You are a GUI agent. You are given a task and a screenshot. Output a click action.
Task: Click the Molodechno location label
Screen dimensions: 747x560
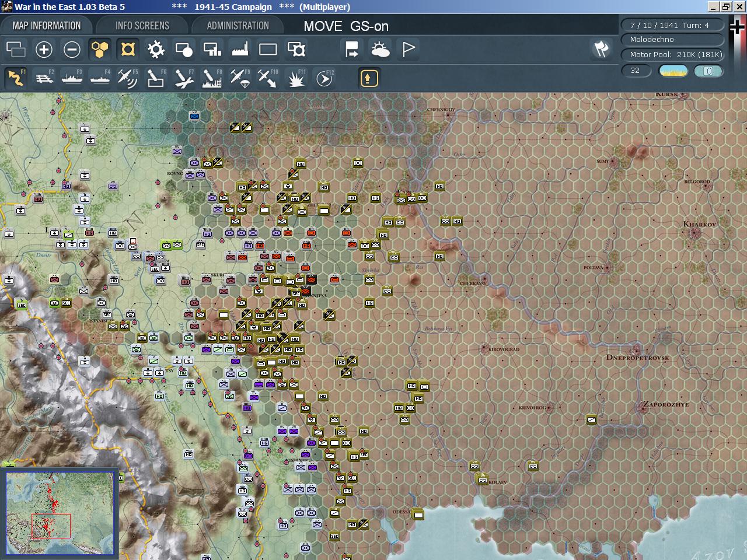point(672,40)
